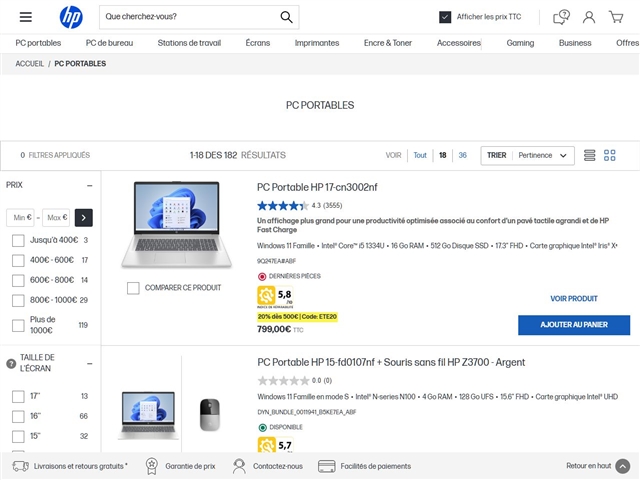Open the help chat icon

coord(561,17)
